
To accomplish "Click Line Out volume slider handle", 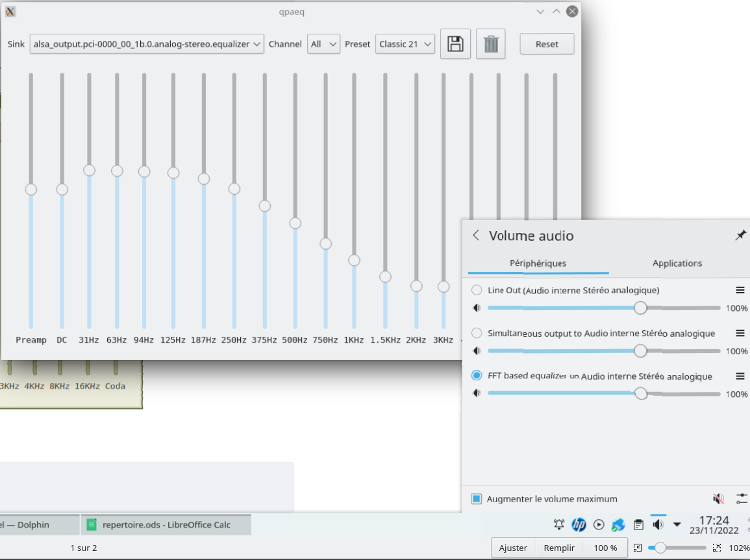I will click(640, 308).
